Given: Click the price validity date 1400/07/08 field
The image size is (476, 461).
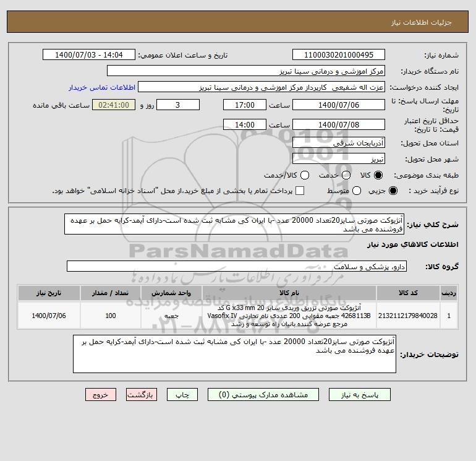Looking at the screenshot, I should click(x=339, y=124).
